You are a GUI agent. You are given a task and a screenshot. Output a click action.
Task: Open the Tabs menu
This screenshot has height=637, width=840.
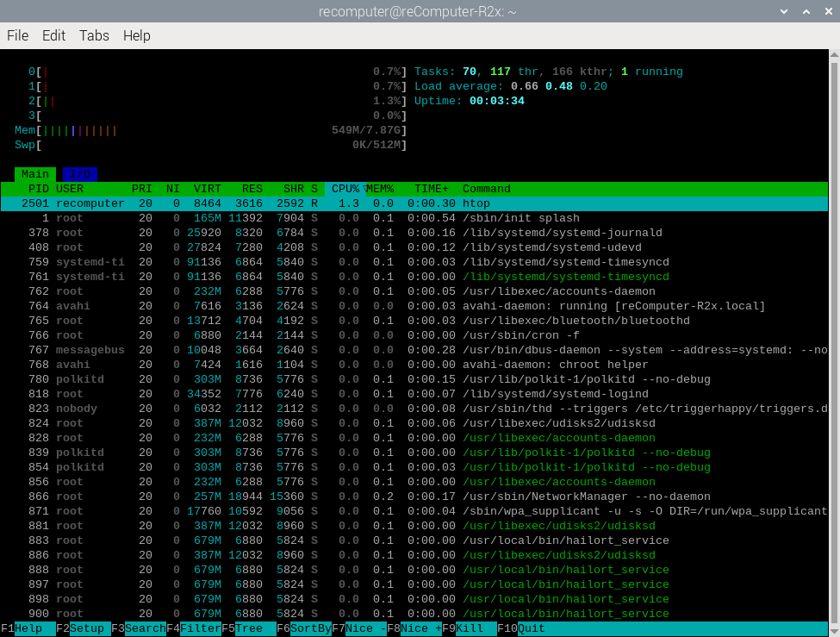94,35
